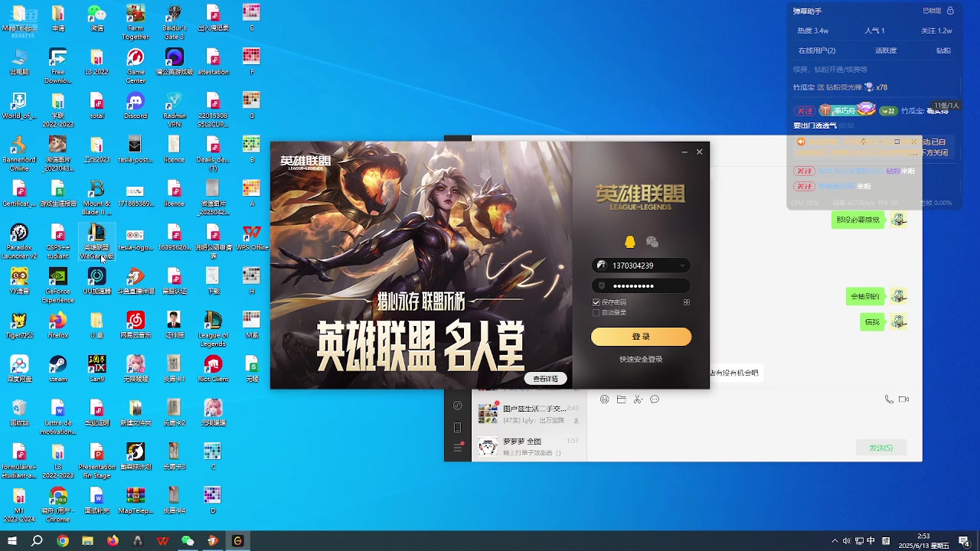Image resolution: width=980 pixels, height=551 pixels.
Task: Open WeChat sidebar hamburger menu icon
Action: click(458, 447)
